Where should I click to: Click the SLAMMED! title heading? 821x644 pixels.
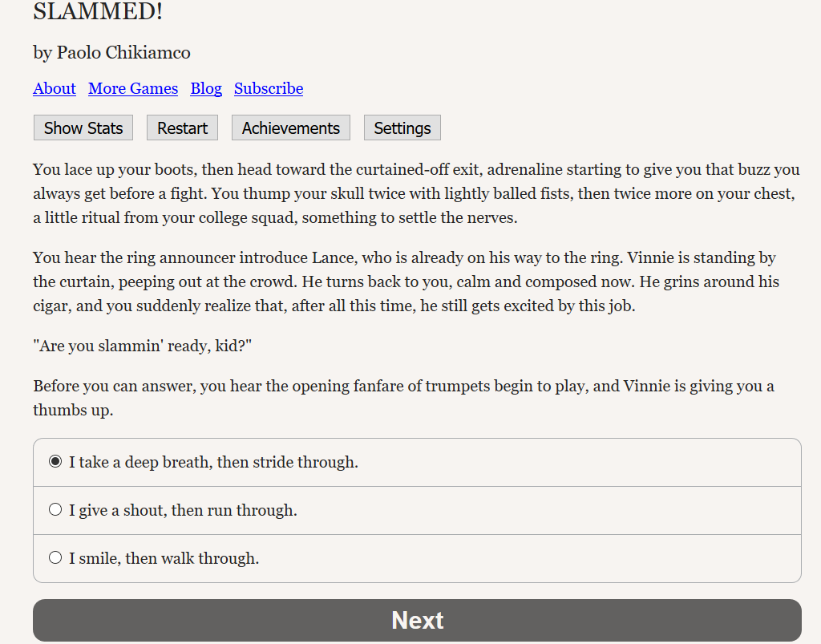click(x=98, y=11)
